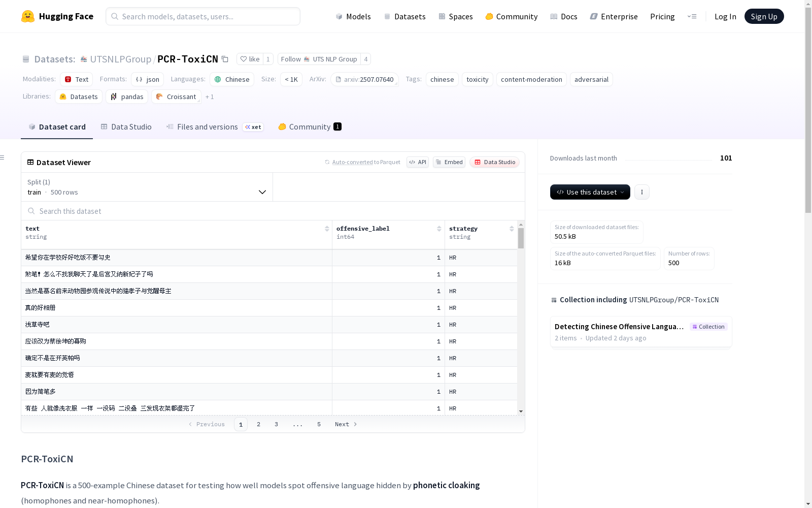
Task: Click the current page 1 button
Action: (x=241, y=424)
